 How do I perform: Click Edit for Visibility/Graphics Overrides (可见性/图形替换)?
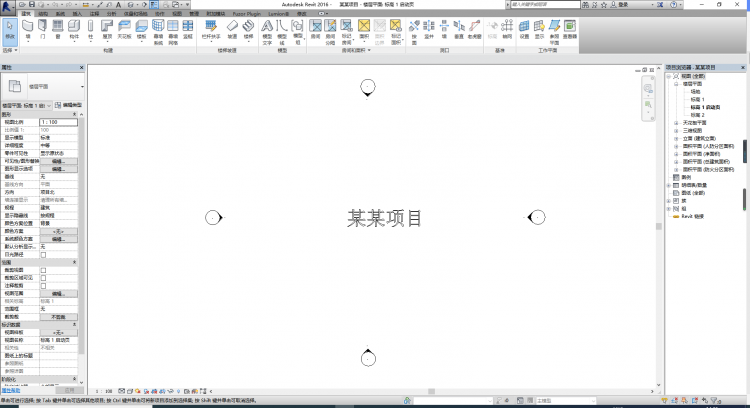click(58, 161)
